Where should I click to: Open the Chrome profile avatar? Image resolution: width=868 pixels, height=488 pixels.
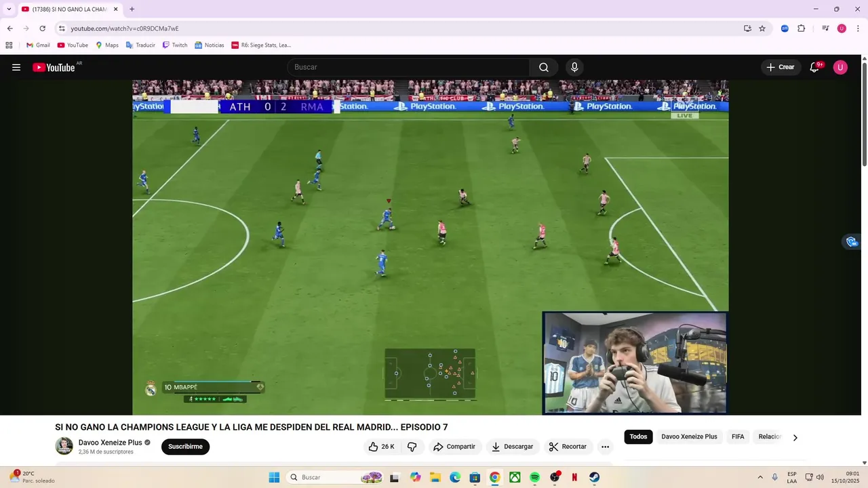click(842, 28)
